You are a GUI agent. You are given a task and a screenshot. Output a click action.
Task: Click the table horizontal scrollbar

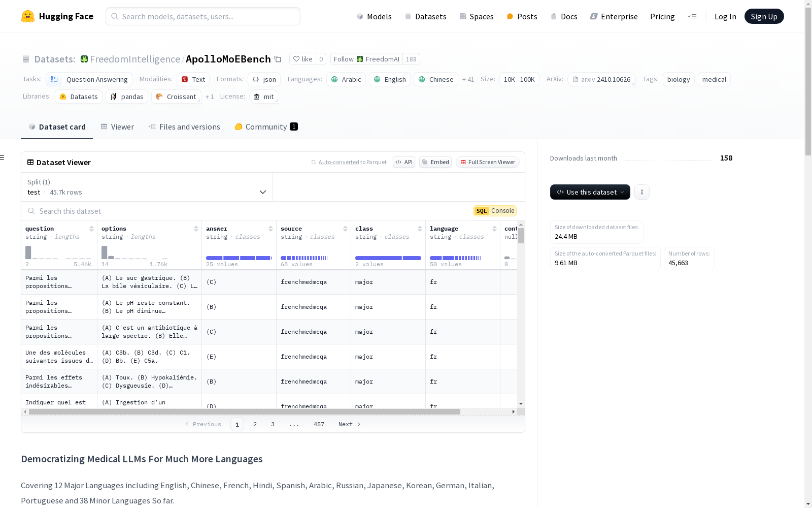tap(244, 411)
